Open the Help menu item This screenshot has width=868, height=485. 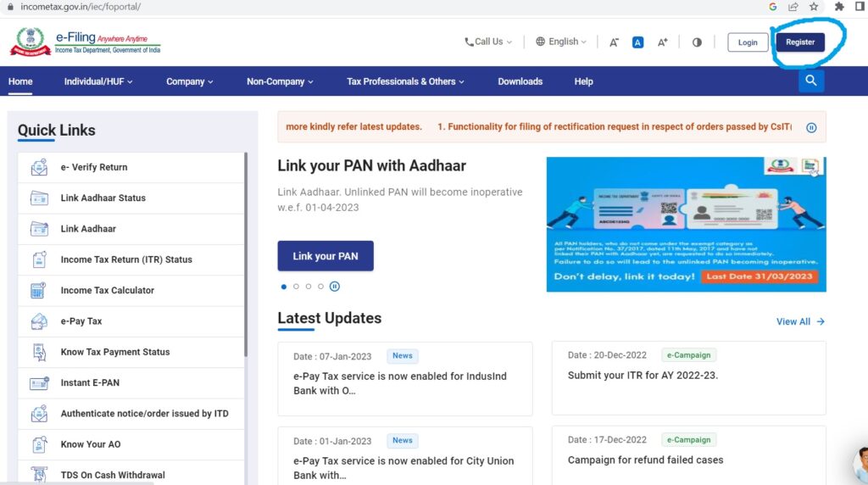click(583, 81)
